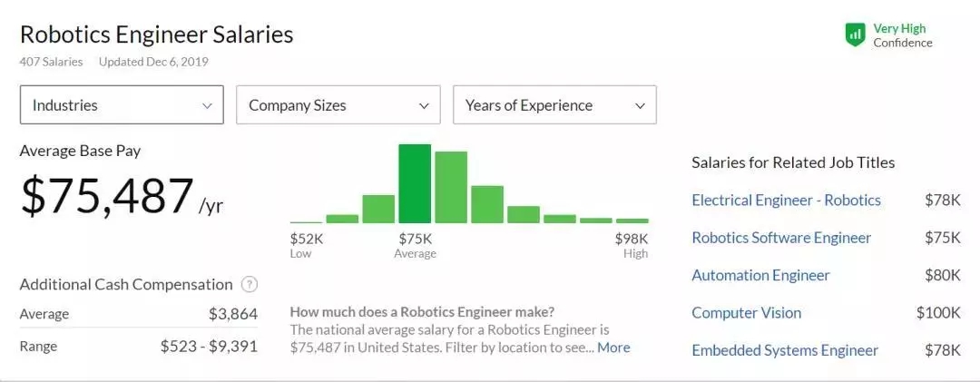
Task: Open the Industries dropdown
Action: (122, 105)
